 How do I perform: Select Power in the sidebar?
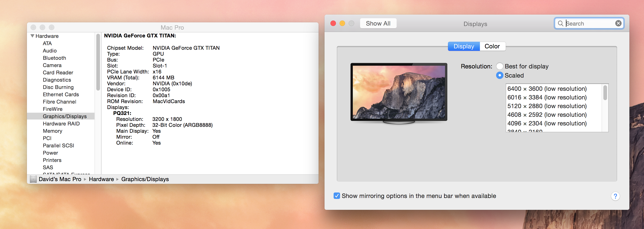click(x=50, y=153)
